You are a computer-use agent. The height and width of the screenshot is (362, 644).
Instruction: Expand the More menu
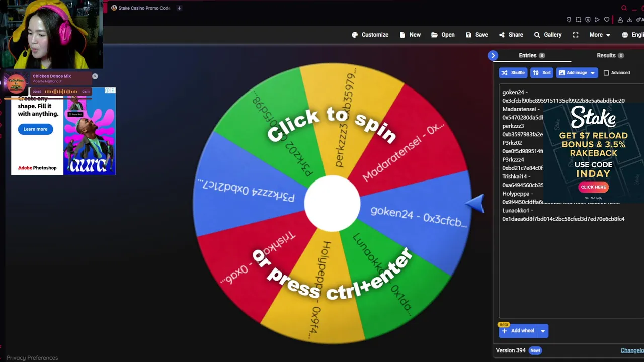[600, 35]
